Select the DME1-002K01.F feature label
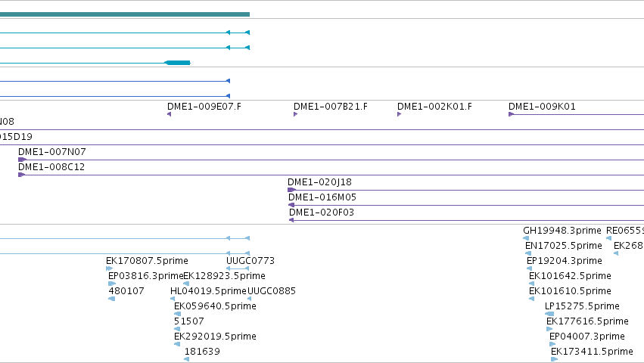Image resolution: width=644 pixels, height=363 pixels. 434,107
